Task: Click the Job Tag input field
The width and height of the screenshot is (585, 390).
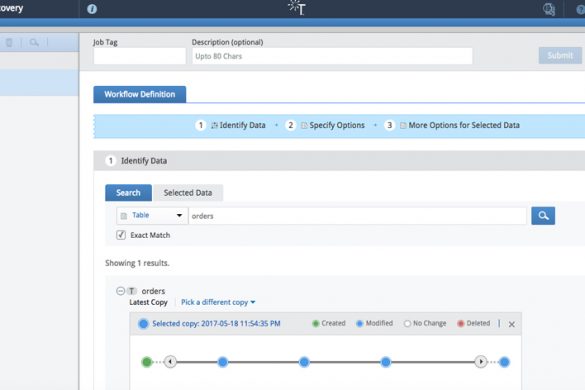Action: pos(140,56)
